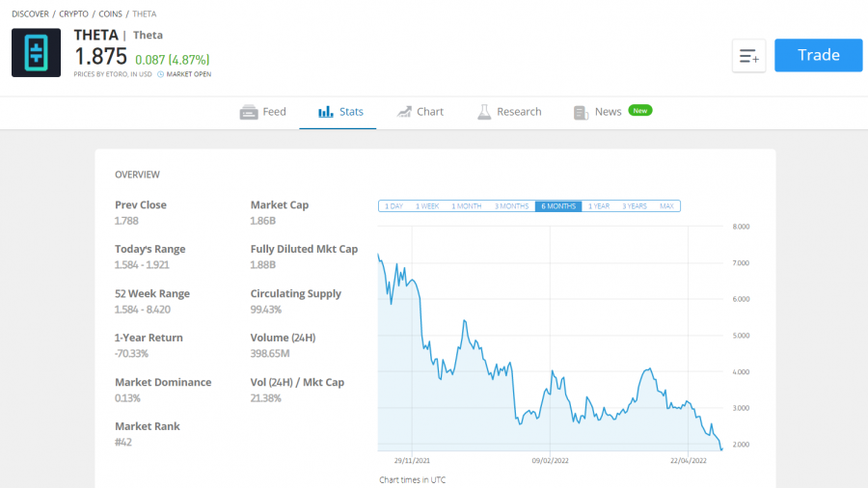This screenshot has height=488, width=868.
Task: Click the THETA coin logo thumbnail
Action: click(36, 53)
